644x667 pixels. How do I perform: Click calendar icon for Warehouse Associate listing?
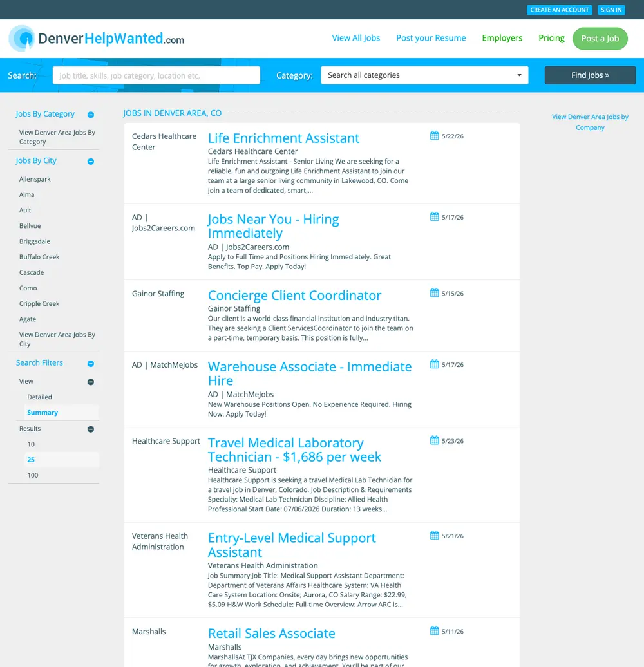click(434, 364)
